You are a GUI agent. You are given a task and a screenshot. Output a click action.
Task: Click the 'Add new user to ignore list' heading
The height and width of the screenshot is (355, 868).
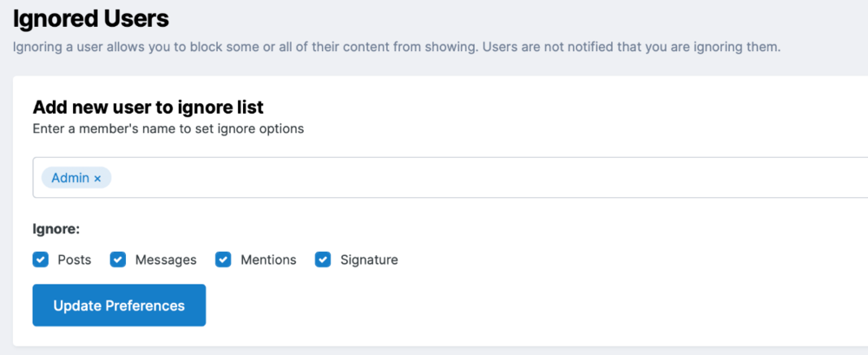tap(148, 108)
